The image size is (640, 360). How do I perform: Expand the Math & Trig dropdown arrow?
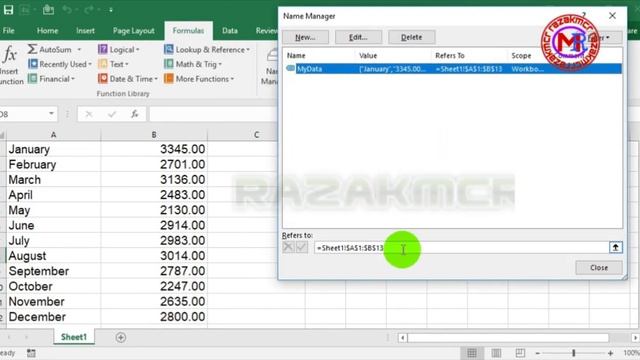[x=220, y=64]
